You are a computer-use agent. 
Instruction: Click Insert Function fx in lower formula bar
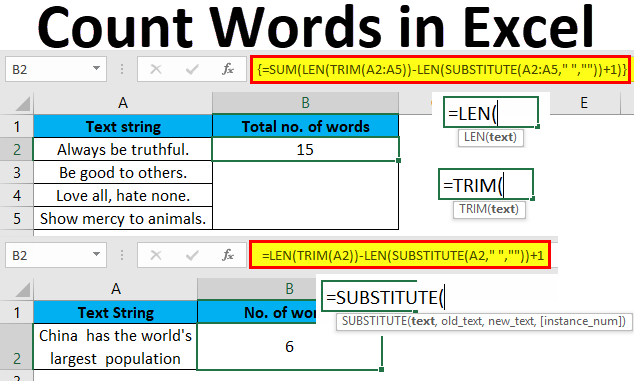(x=228, y=255)
